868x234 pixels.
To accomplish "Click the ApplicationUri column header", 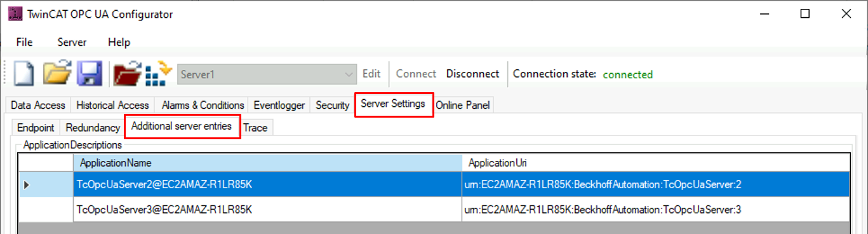I will click(x=656, y=163).
